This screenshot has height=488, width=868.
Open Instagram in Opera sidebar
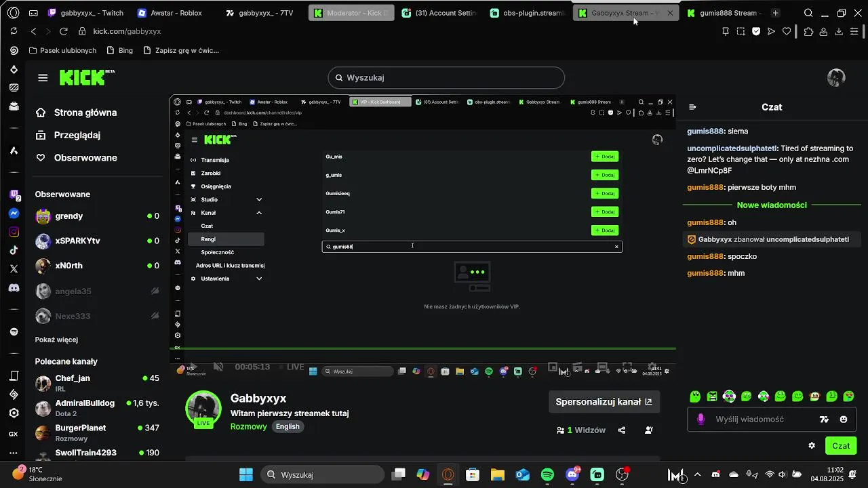click(x=14, y=232)
